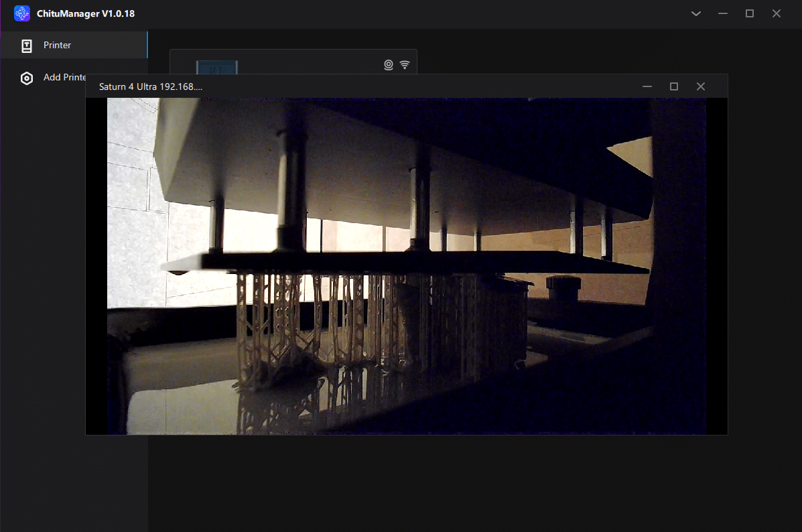Close the Saturn 4 Ultra camera window
802x532 pixels.
click(701, 86)
